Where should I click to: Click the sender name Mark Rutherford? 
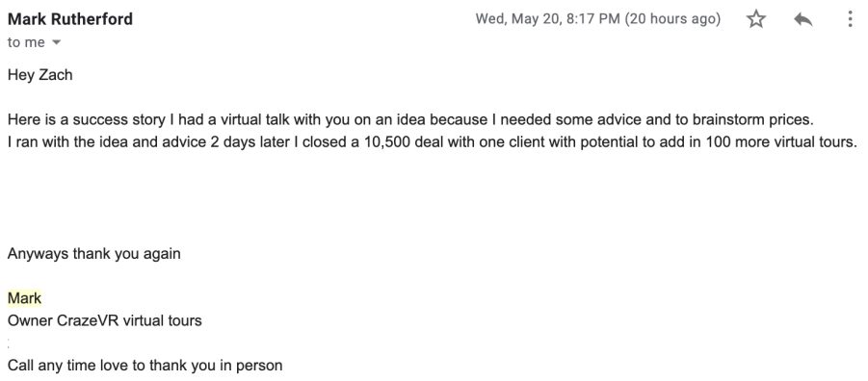70,19
